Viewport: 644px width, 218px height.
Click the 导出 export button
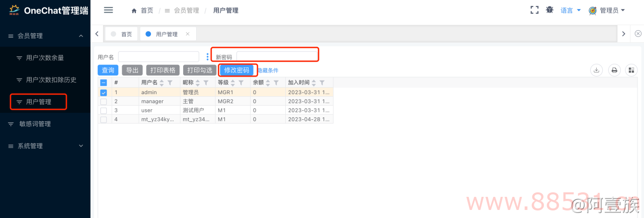[132, 70]
